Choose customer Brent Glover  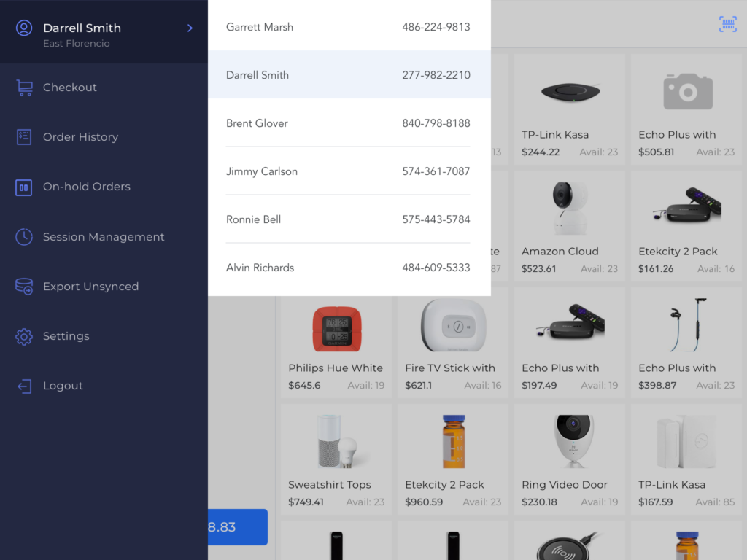tap(349, 122)
